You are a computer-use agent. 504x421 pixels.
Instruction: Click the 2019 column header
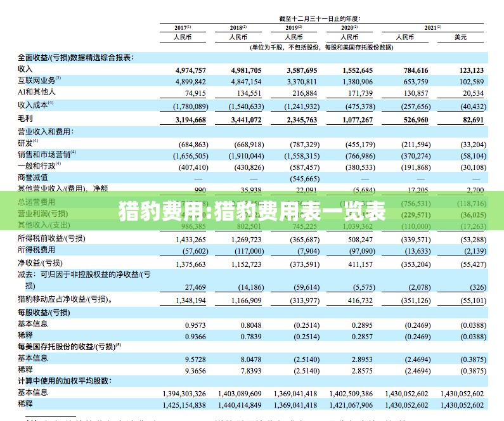(294, 28)
